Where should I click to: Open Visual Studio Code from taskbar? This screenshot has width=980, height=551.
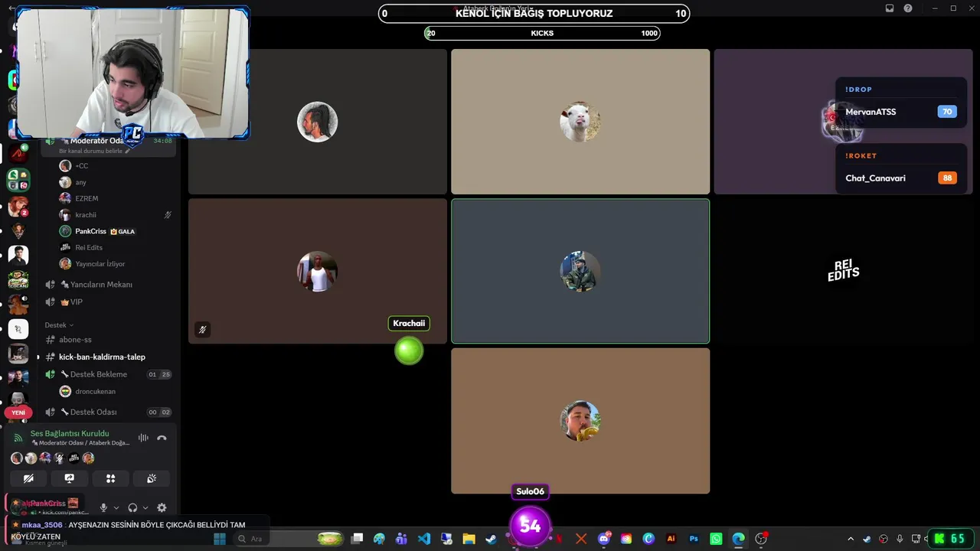click(x=424, y=539)
